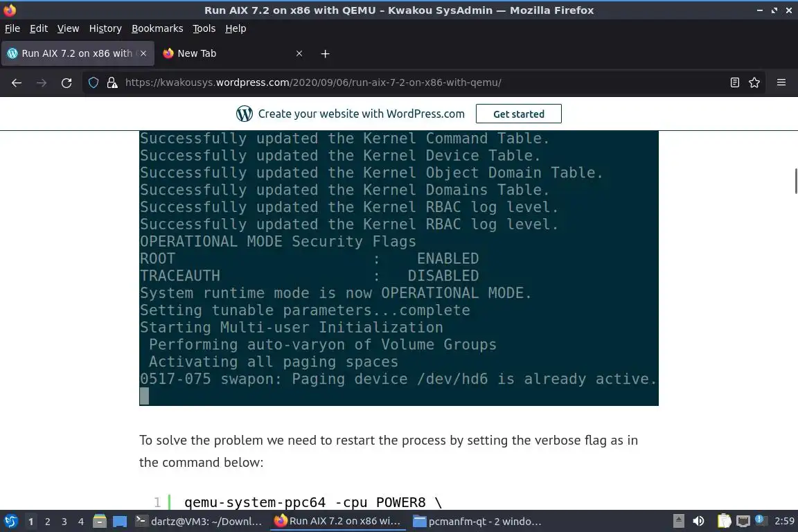The image size is (798, 532).
Task: Switch to virtual desktop 1
Action: tap(31, 522)
